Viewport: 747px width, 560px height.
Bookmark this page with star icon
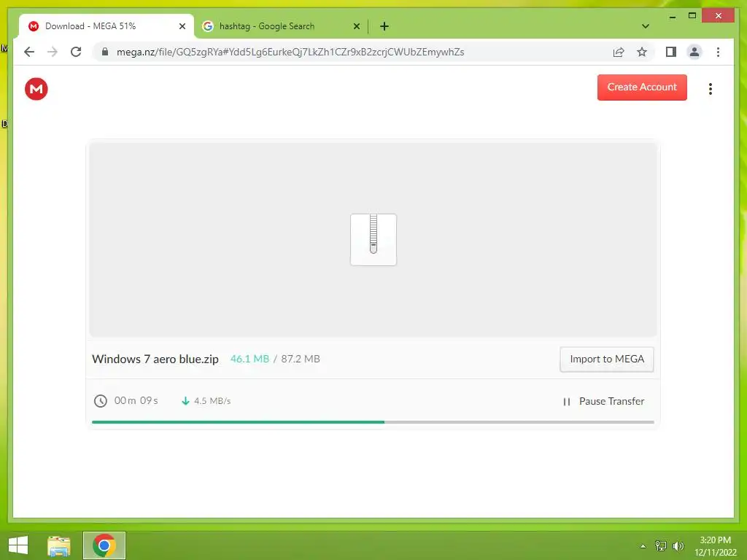[x=642, y=52]
